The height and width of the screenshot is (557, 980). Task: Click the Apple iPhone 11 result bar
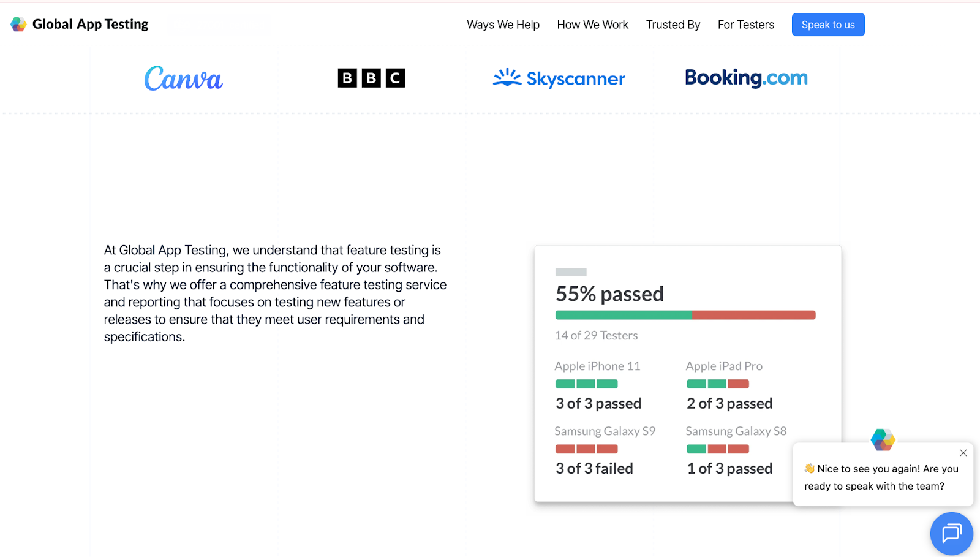pyautogui.click(x=586, y=384)
